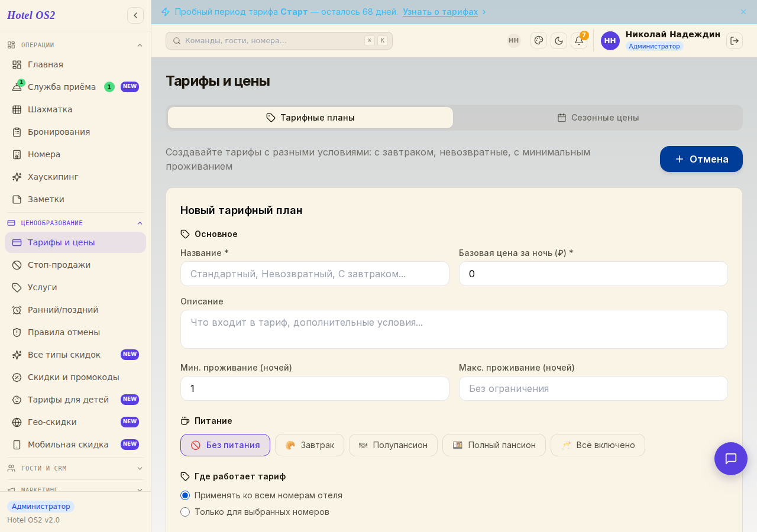Click the Hotel OS2 logo
The height and width of the screenshot is (532, 757).
tap(31, 15)
